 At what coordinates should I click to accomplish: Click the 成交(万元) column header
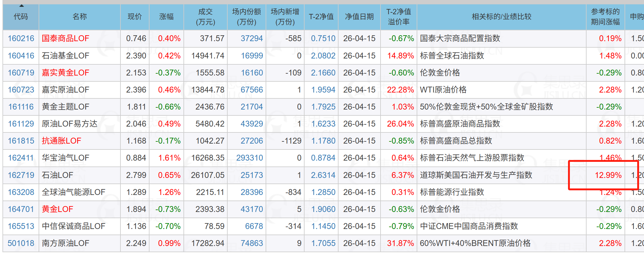[x=205, y=17]
